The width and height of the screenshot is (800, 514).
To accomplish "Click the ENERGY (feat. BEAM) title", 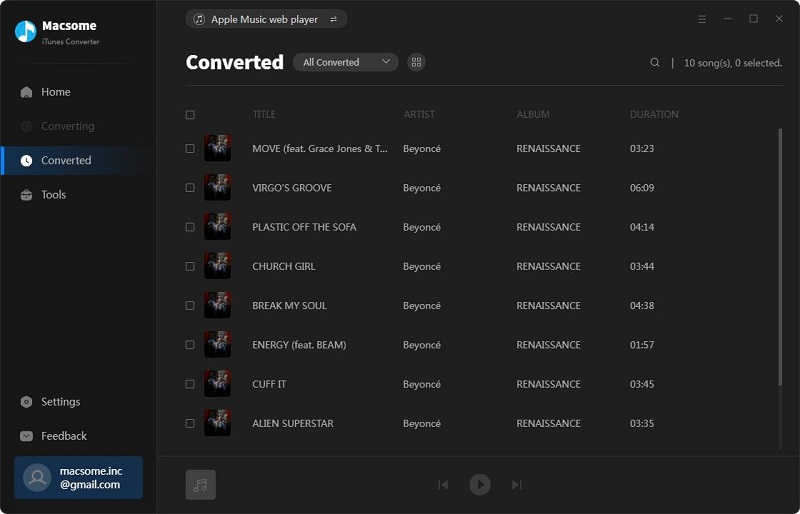I will tap(299, 345).
